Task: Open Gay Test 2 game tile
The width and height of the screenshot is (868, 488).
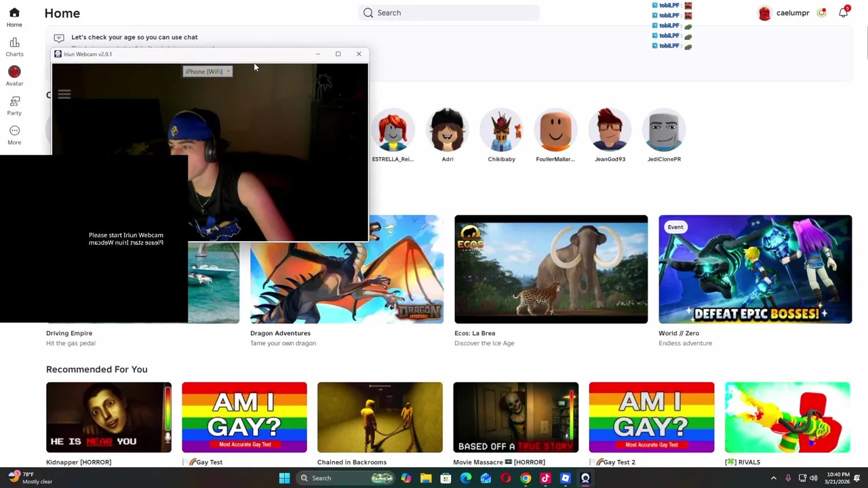Action: [x=651, y=417]
